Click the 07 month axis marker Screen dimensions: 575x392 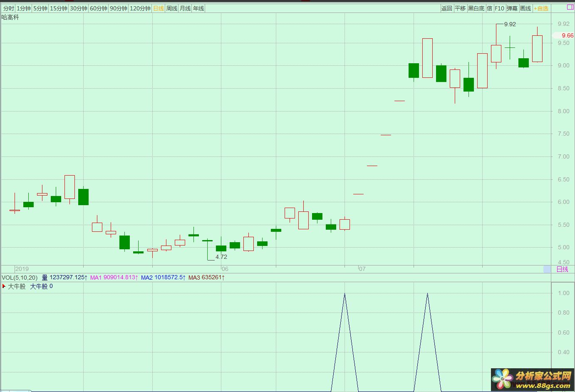pos(362,269)
